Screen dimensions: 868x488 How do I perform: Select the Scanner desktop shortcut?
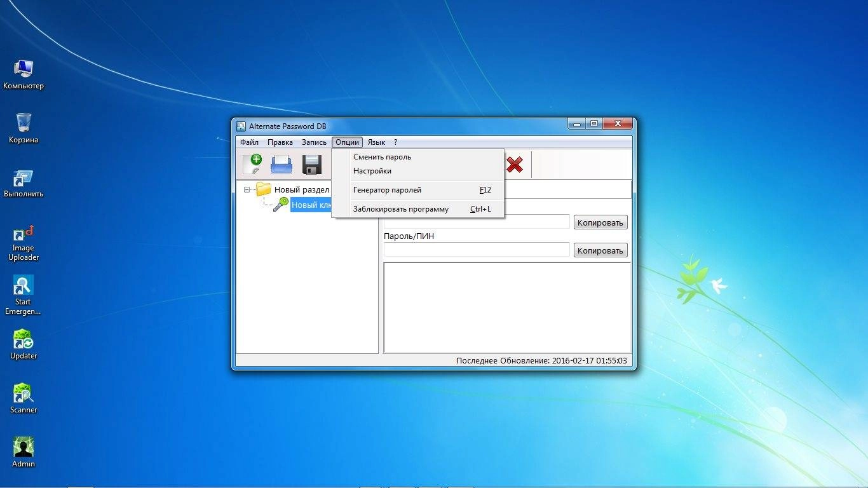point(24,399)
